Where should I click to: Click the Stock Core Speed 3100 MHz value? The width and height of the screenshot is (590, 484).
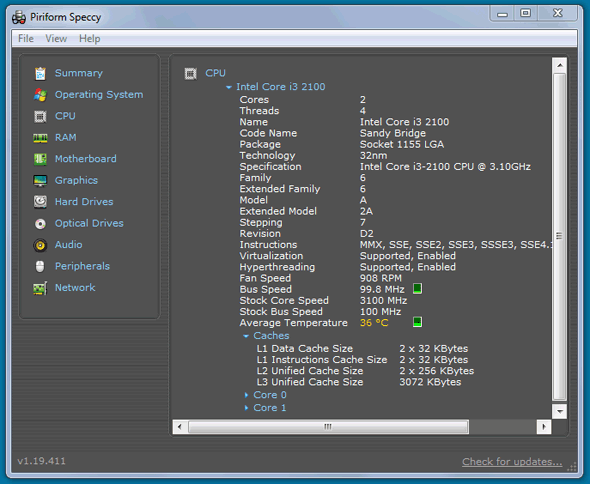[383, 301]
